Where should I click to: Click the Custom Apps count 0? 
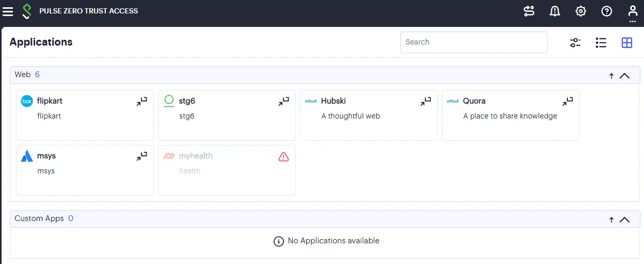[70, 218]
